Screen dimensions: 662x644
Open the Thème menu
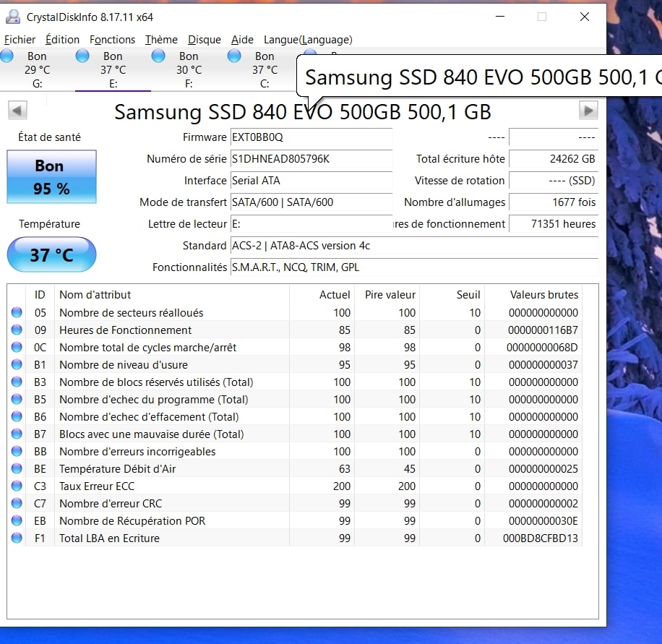[161, 40]
